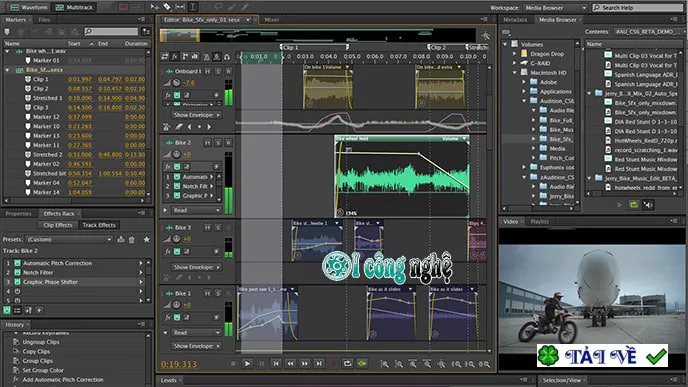Select Marker 12 row in Markers list
This screenshot has width=688, height=387.
click(75, 117)
